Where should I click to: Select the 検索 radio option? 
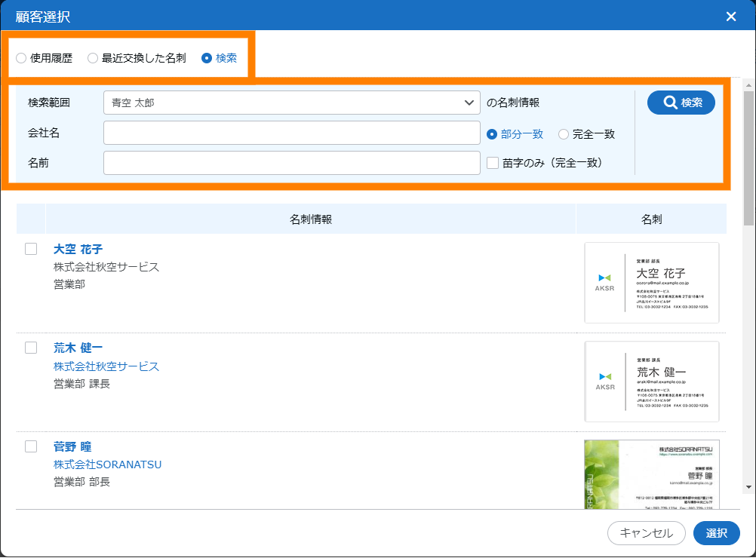coord(207,58)
